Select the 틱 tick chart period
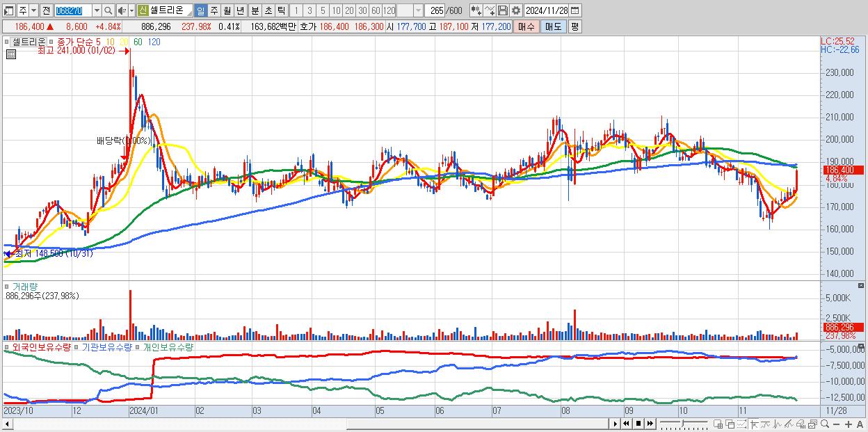 pyautogui.click(x=282, y=11)
